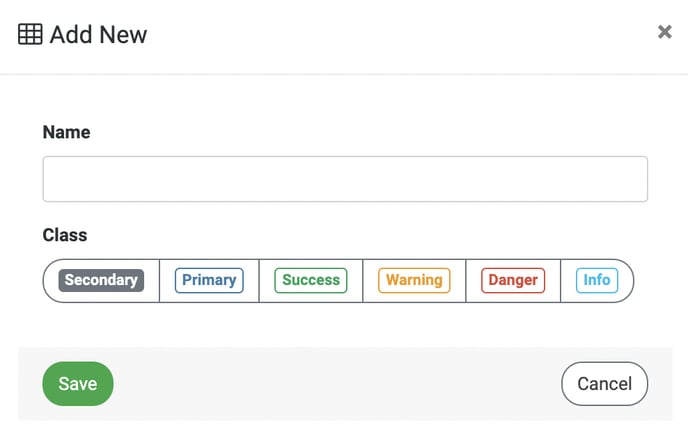Select the green outlined class badge
This screenshot has width=688, height=438.
click(x=311, y=280)
